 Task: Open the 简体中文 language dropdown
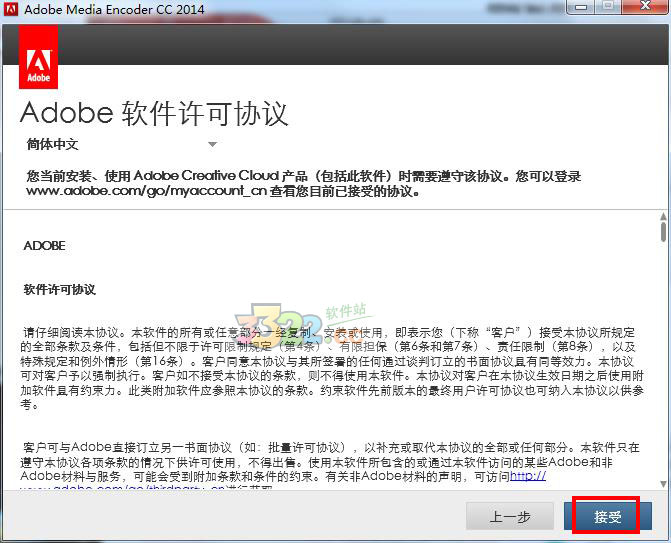(x=122, y=144)
